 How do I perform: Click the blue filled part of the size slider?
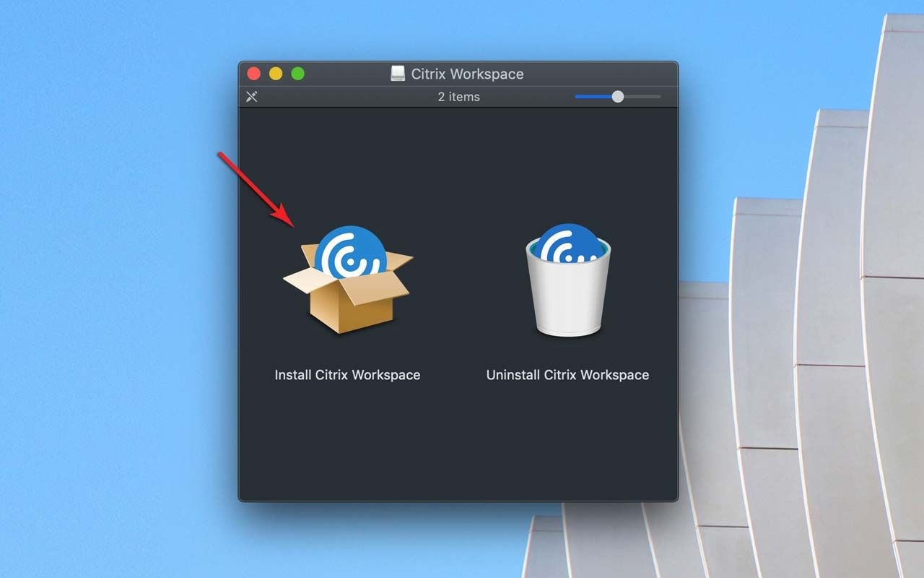click(592, 97)
